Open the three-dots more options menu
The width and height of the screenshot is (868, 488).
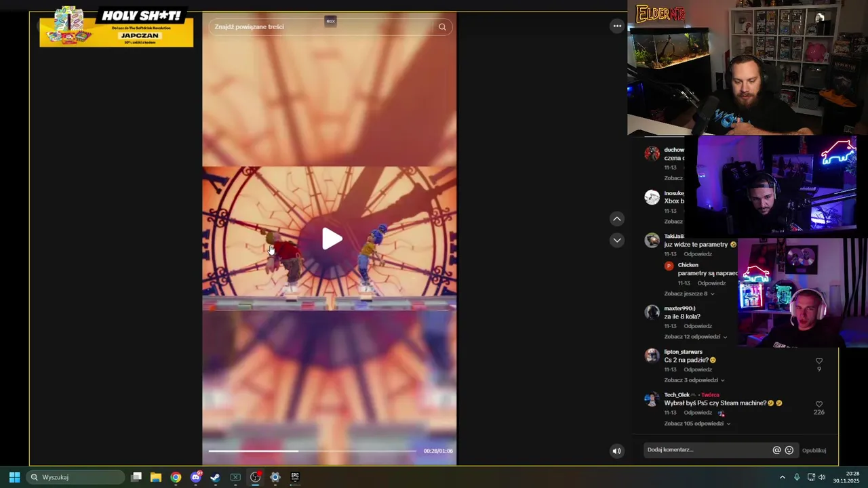[617, 26]
